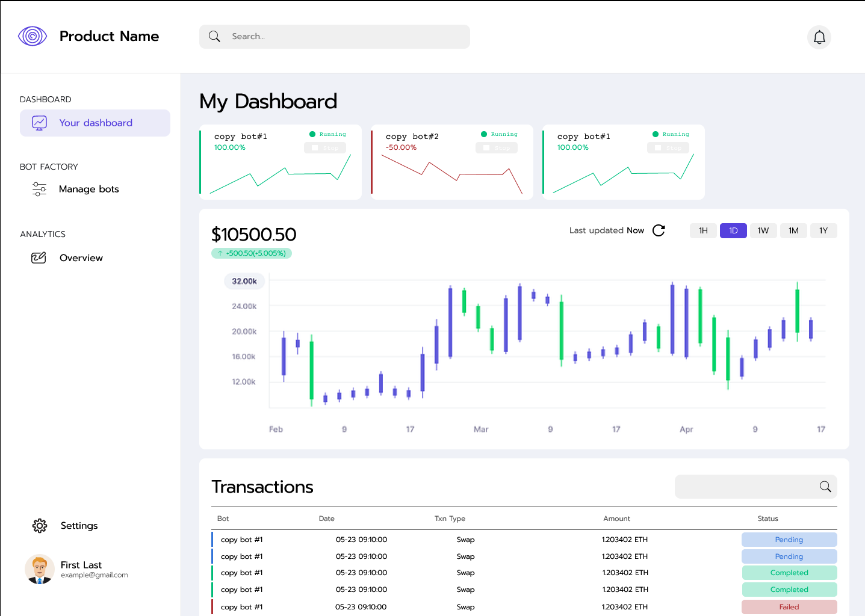The height and width of the screenshot is (616, 865).
Task: Click the Last updated Now label
Action: click(607, 230)
